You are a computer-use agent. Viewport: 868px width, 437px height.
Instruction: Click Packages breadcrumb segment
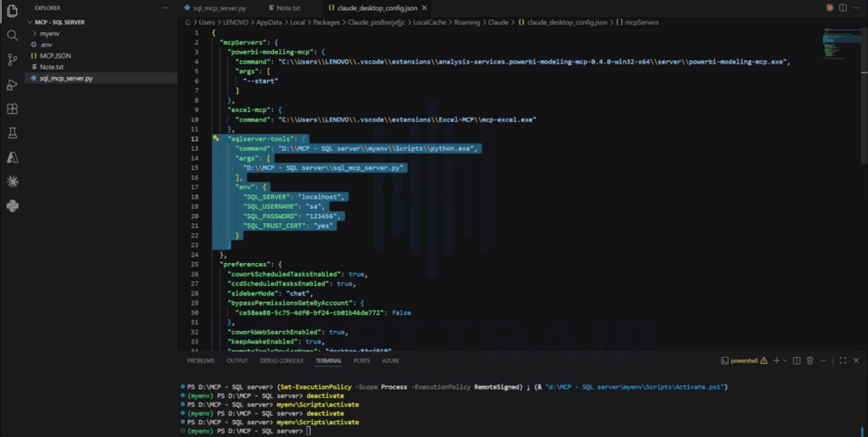[x=326, y=22]
